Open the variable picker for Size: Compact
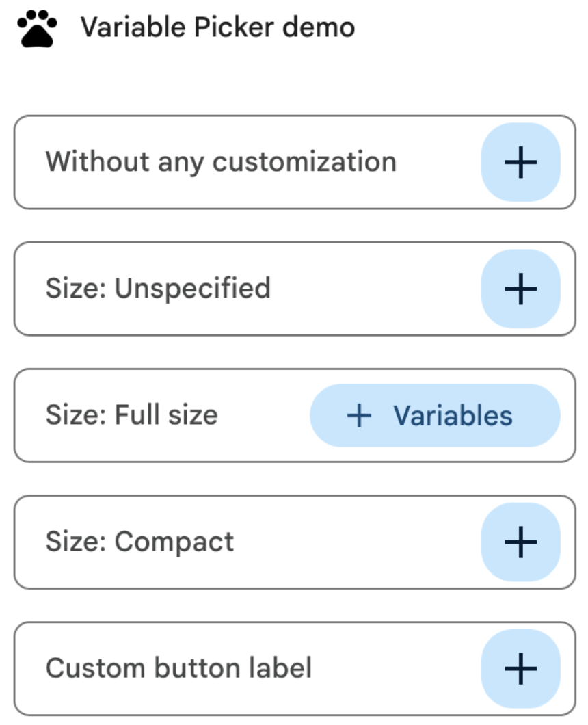This screenshot has height=725, width=588. [x=520, y=541]
